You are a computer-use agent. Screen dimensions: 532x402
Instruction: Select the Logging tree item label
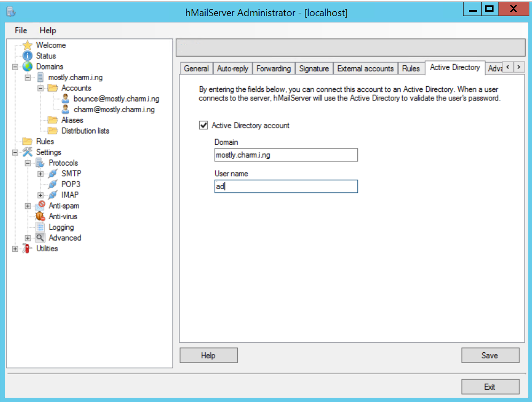[61, 227]
